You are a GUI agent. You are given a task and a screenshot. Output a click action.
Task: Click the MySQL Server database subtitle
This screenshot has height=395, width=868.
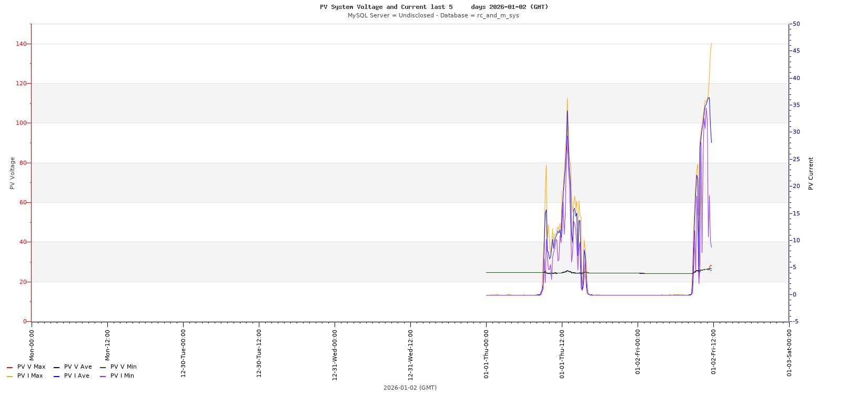[433, 15]
